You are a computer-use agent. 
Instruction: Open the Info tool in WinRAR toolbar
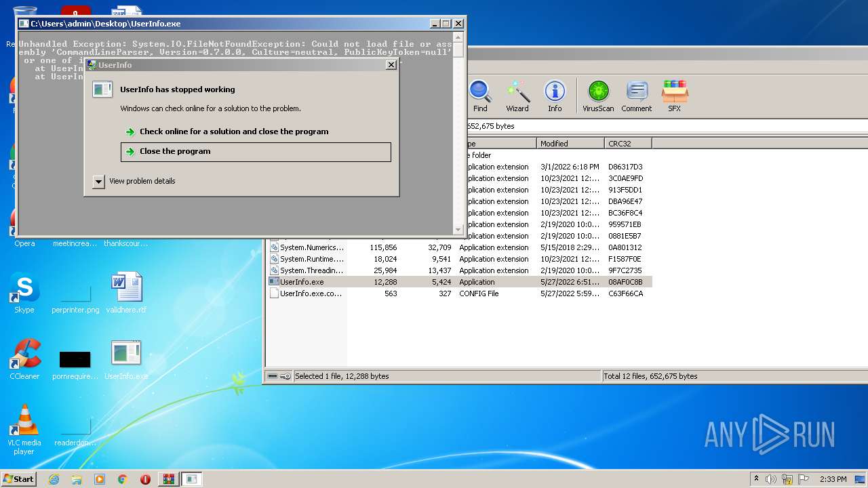[555, 96]
